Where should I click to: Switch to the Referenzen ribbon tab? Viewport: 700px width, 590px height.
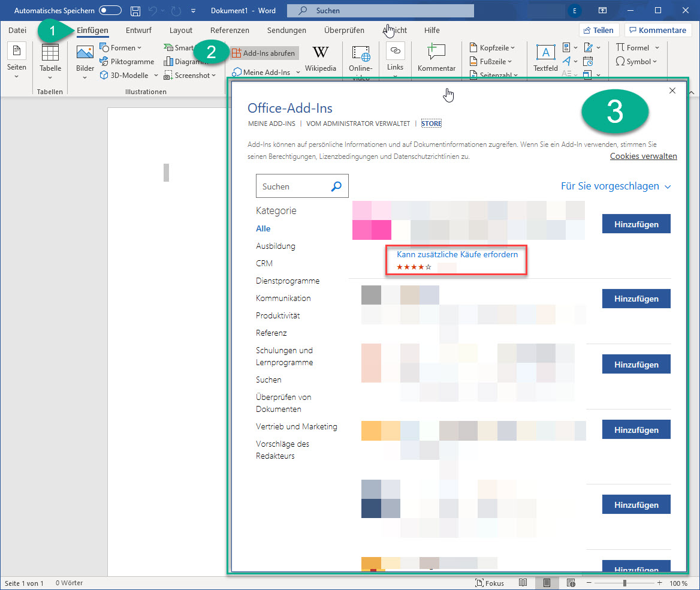click(230, 31)
